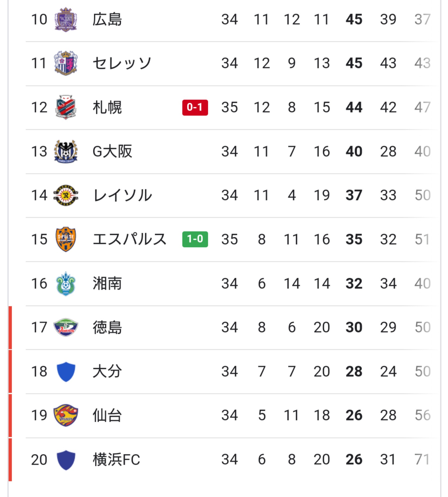448x497 pixels.
Task: Open the red 0-1 live score badge
Action: (195, 107)
